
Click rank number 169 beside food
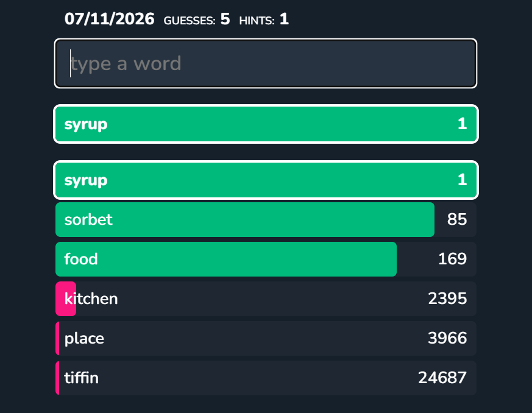pos(452,259)
